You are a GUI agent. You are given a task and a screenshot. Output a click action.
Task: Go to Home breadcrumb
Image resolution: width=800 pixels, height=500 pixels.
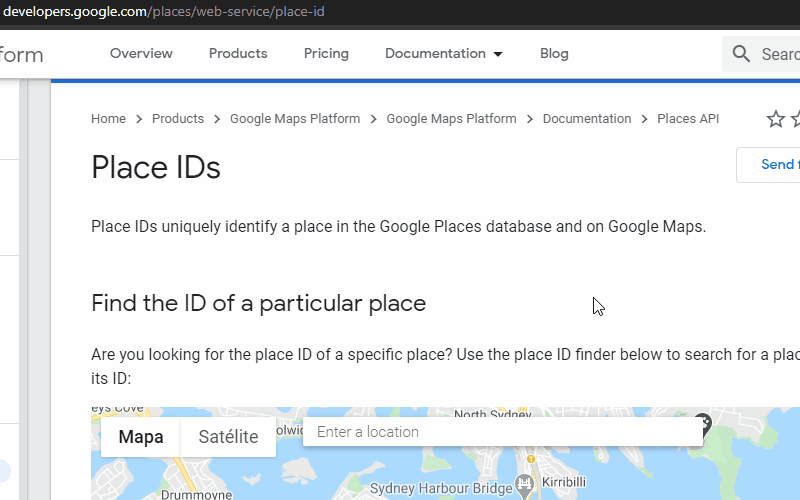click(x=108, y=118)
